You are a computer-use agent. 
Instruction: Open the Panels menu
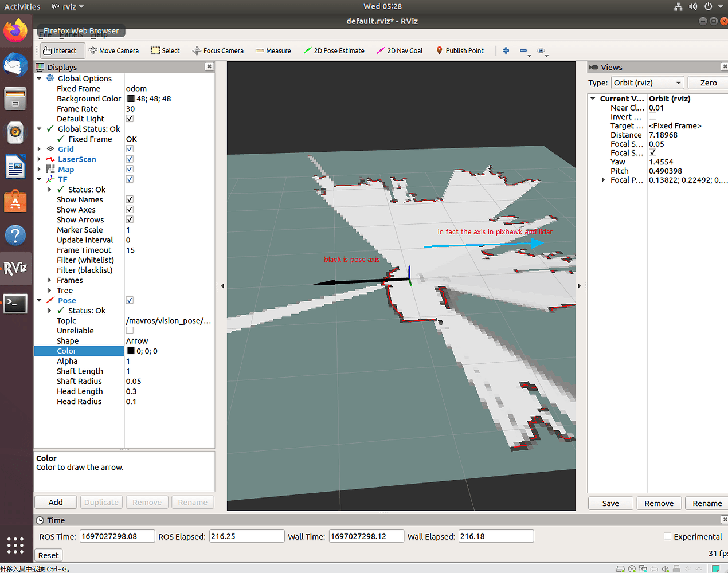tap(71, 34)
